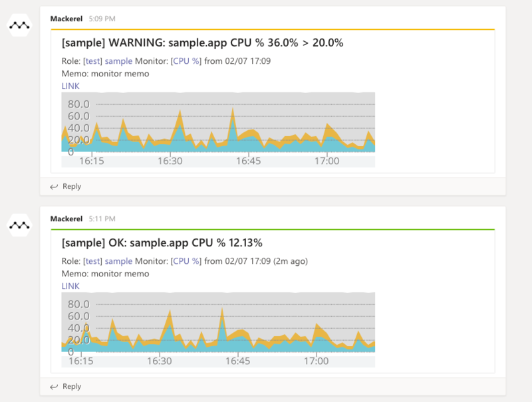Open LINK in the WARNING alert card
Screen dimensions: 532x402
pos(70,86)
